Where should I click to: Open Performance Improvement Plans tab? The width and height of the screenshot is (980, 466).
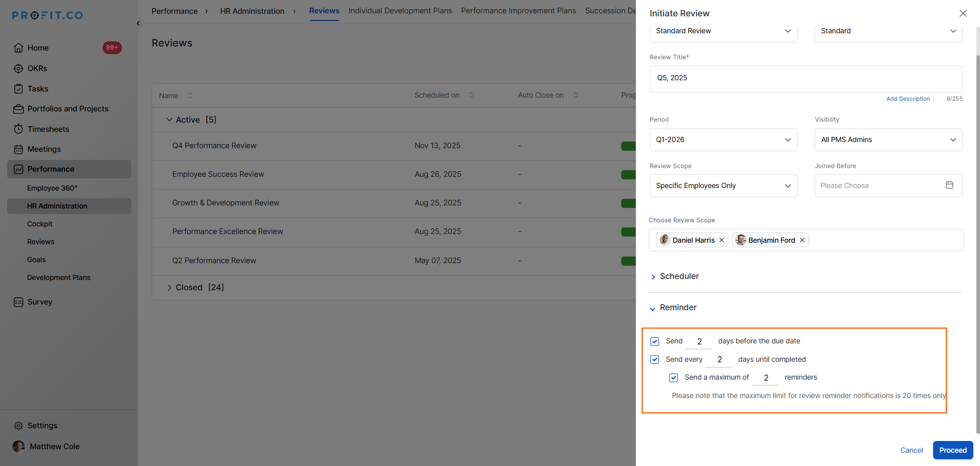click(x=518, y=11)
